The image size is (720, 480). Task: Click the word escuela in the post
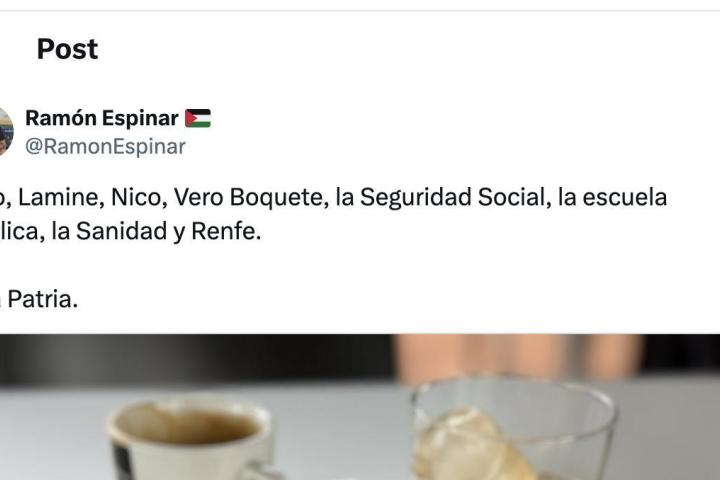[x=624, y=198]
